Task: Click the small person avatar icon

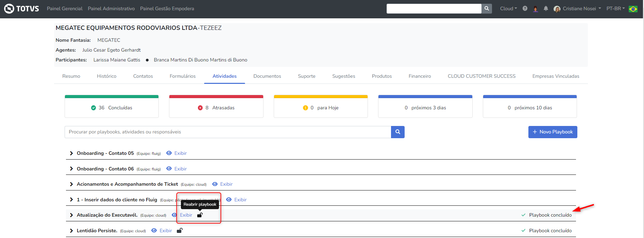Action: tap(536, 9)
